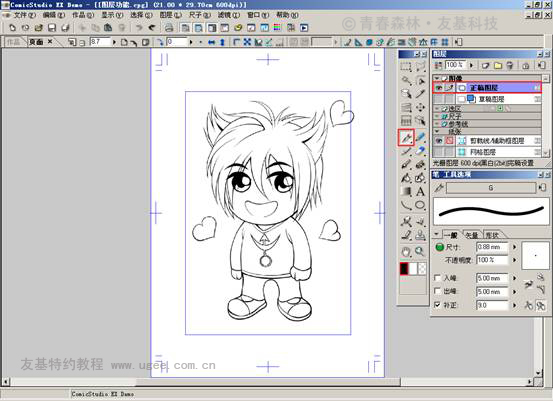Image resolution: width=553 pixels, height=401 pixels.
Task: Select the rectangular marquee selection tool
Action: click(406, 66)
